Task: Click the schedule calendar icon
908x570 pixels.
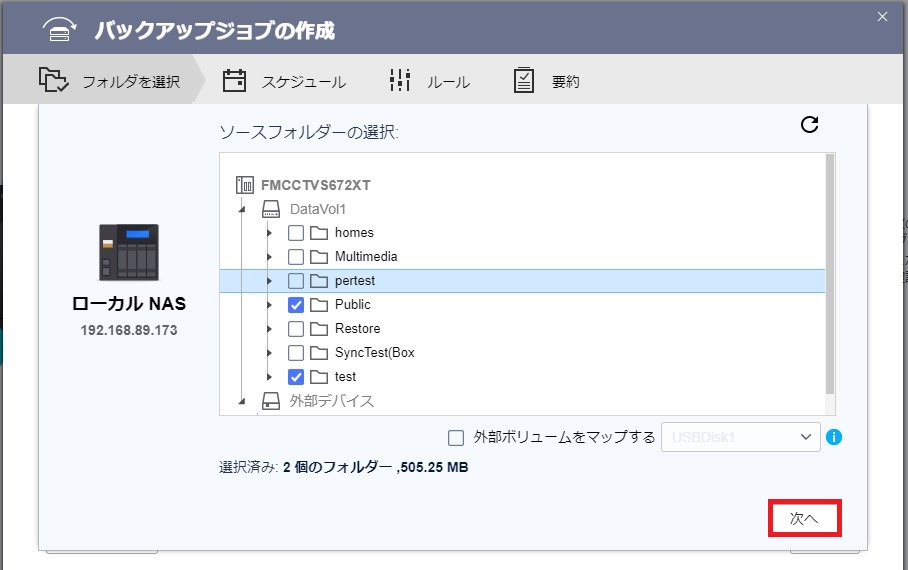Action: pos(235,81)
